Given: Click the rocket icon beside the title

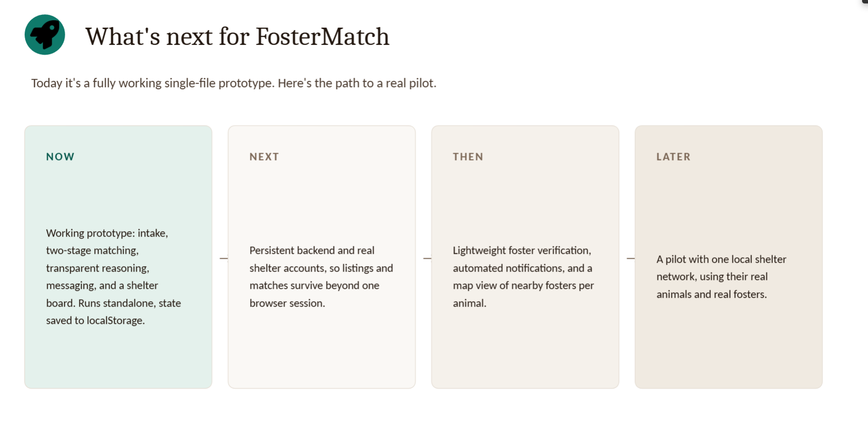Looking at the screenshot, I should [45, 34].
